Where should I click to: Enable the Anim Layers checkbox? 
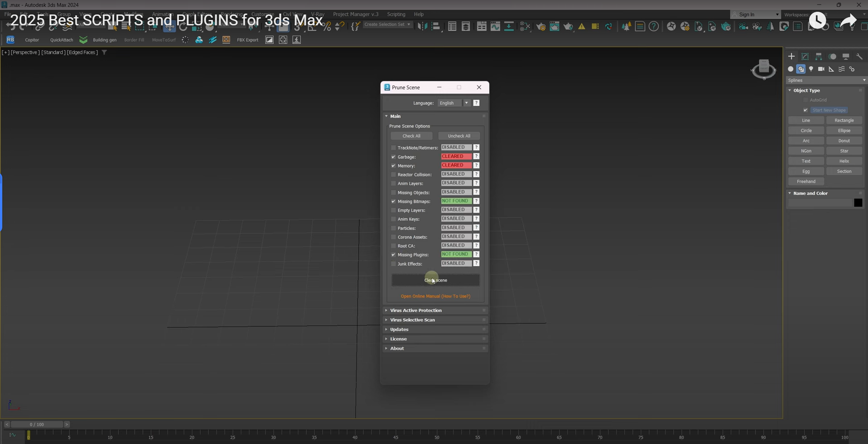pyautogui.click(x=393, y=183)
